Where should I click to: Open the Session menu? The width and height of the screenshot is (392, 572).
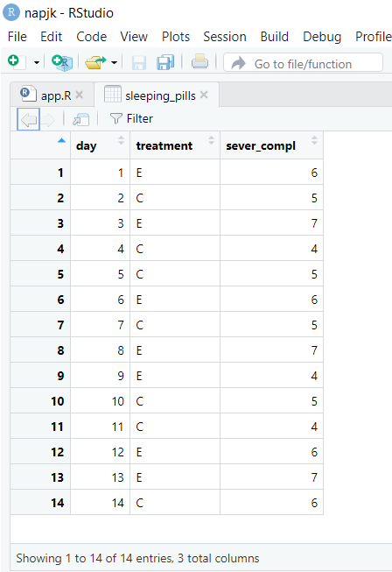pos(225,37)
